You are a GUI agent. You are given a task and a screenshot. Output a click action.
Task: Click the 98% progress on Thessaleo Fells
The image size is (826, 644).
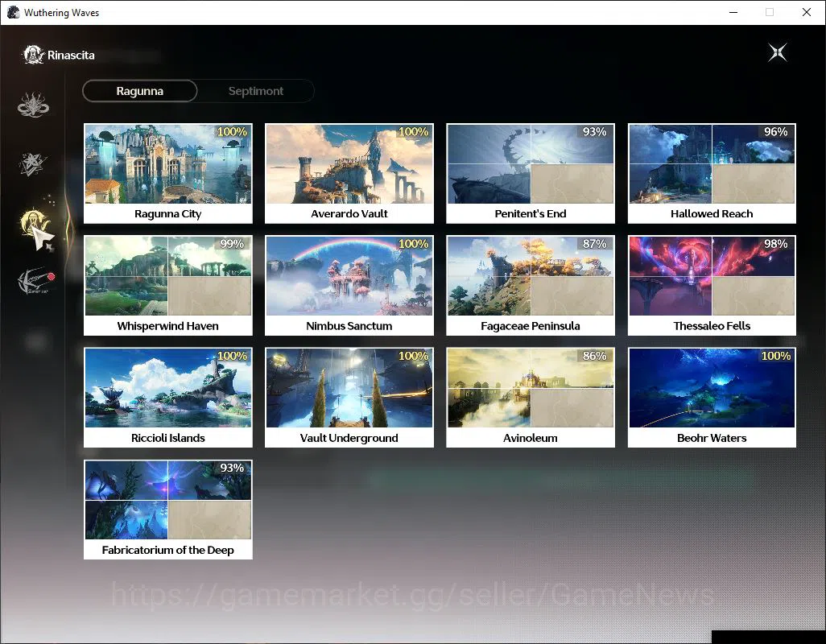pos(776,244)
